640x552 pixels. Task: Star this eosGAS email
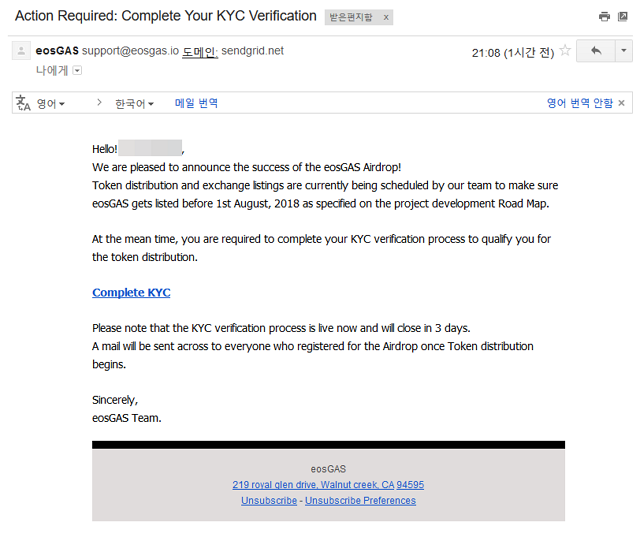(565, 51)
